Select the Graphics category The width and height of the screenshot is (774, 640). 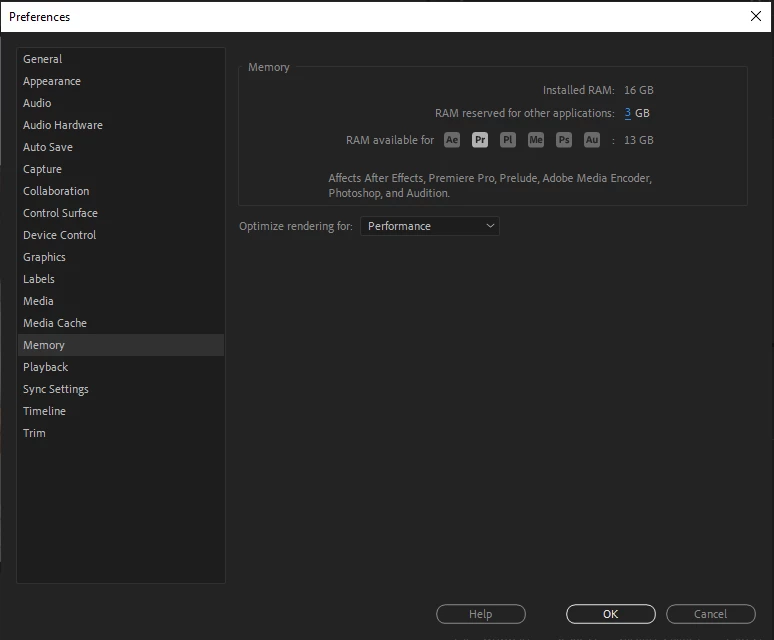click(x=121, y=257)
